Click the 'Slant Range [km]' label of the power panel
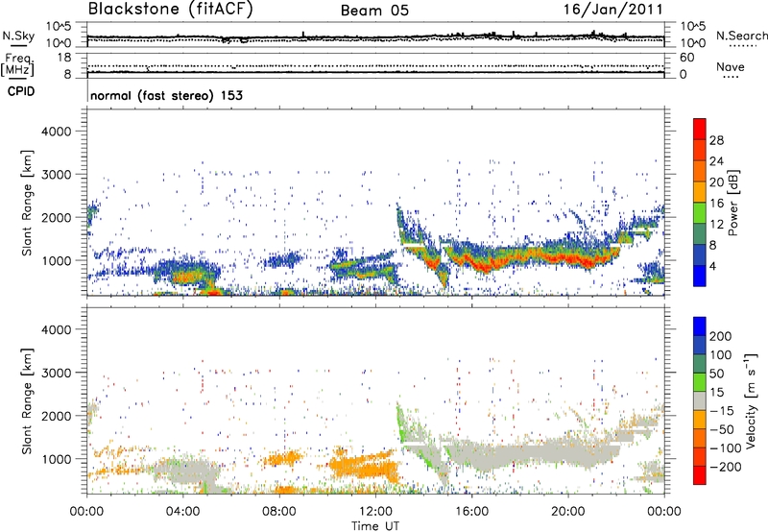 click(x=27, y=203)
